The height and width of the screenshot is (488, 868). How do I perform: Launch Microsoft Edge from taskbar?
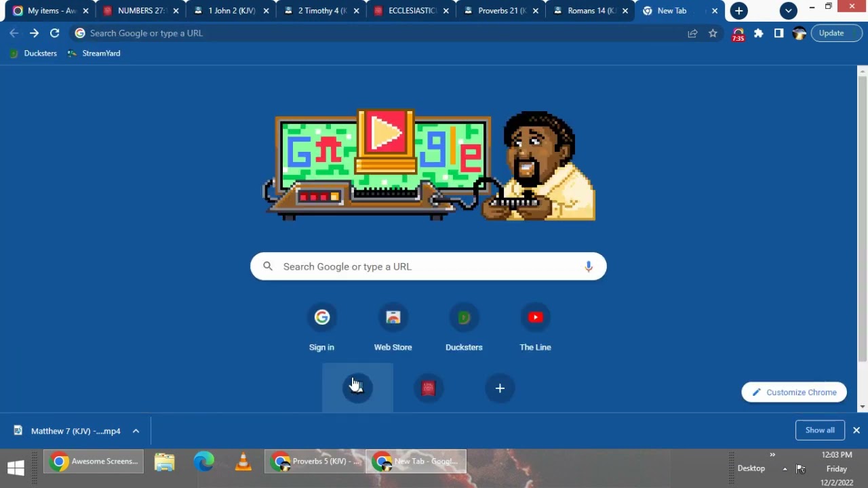click(203, 462)
